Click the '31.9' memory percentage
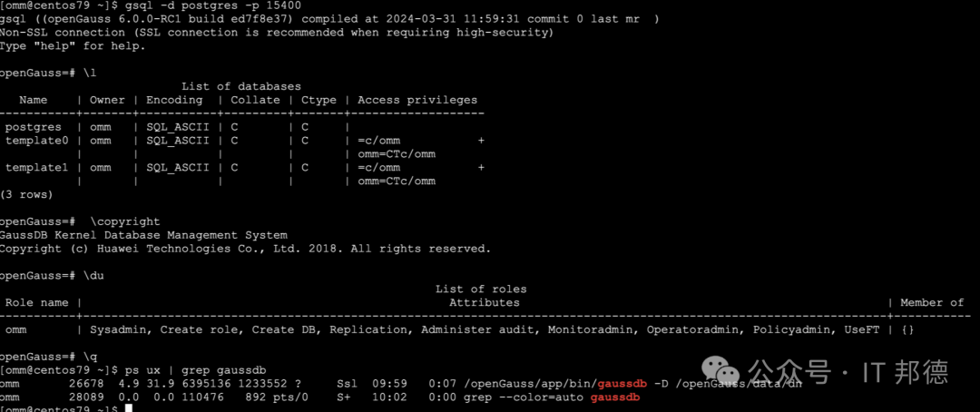Image resolution: width=980 pixels, height=412 pixels. coord(160,383)
